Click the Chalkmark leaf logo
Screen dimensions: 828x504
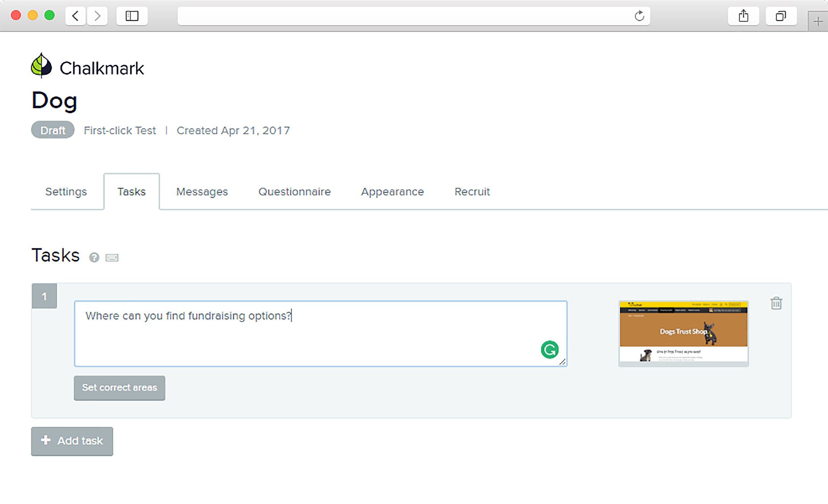coord(41,66)
